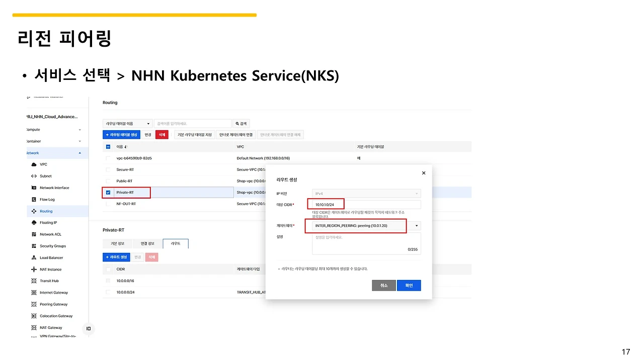Viewport: 644px width, 362px height.
Task: Open Subnet in the sidebar menu
Action: (x=46, y=176)
